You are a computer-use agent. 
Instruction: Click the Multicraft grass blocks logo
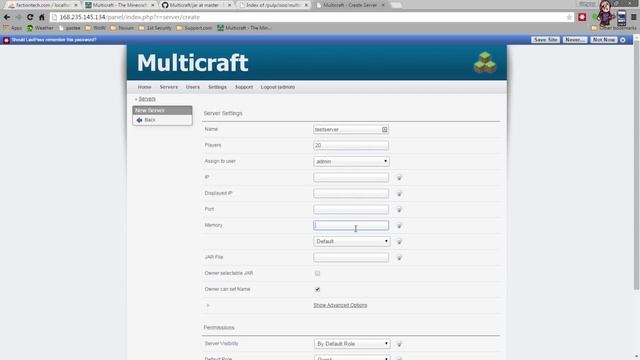click(x=485, y=62)
